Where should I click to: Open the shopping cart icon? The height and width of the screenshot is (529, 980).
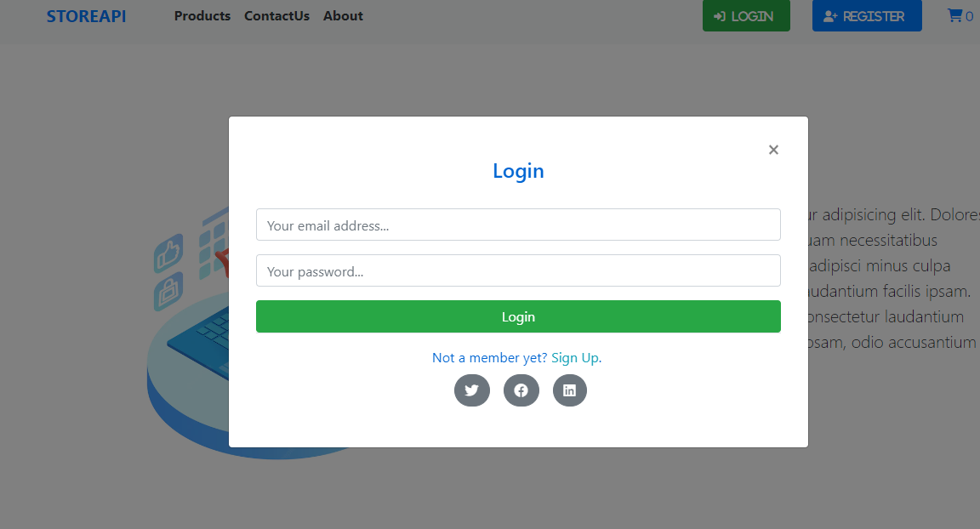click(956, 14)
